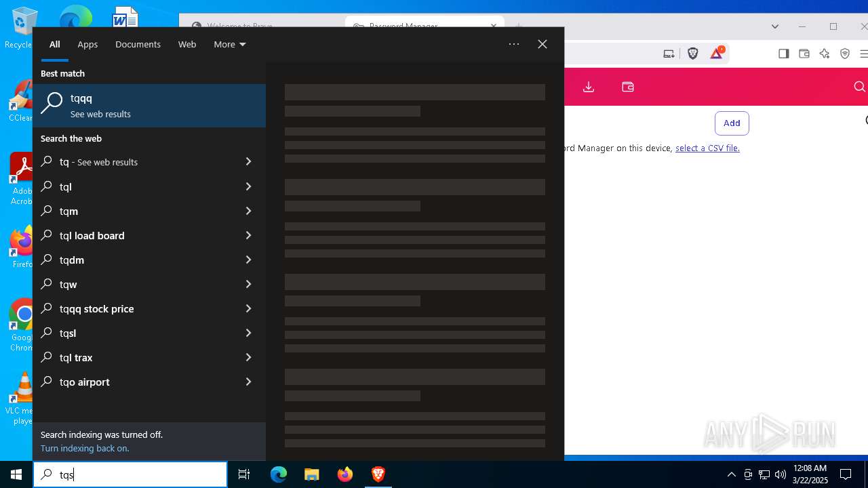Switch to Documents search filter

pyautogui.click(x=138, y=44)
